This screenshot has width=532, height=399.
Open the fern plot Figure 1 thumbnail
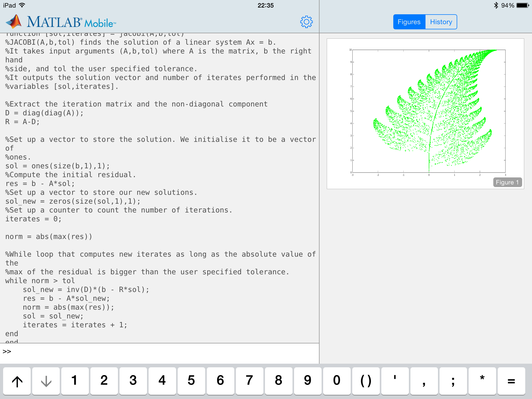coord(425,112)
